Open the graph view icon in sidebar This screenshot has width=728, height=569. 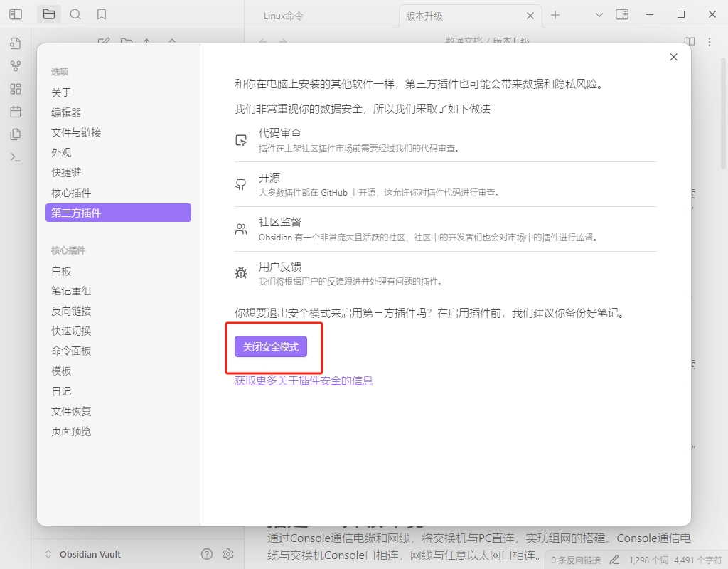pos(16,66)
